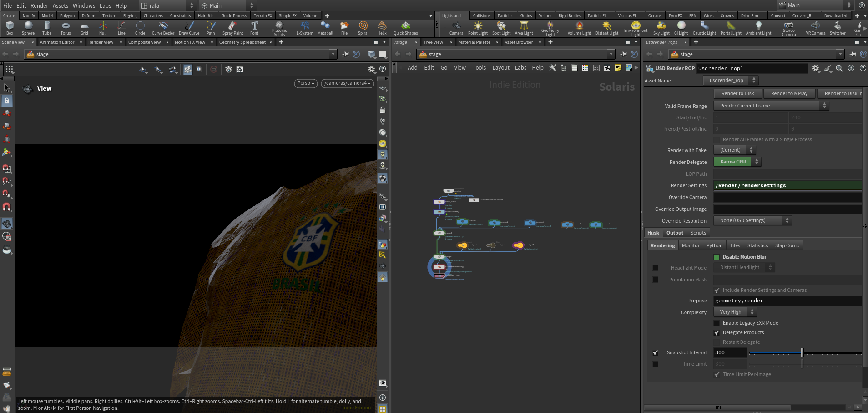The width and height of the screenshot is (868, 413).
Task: Open the Persp viewport dropdown
Action: [x=306, y=83]
